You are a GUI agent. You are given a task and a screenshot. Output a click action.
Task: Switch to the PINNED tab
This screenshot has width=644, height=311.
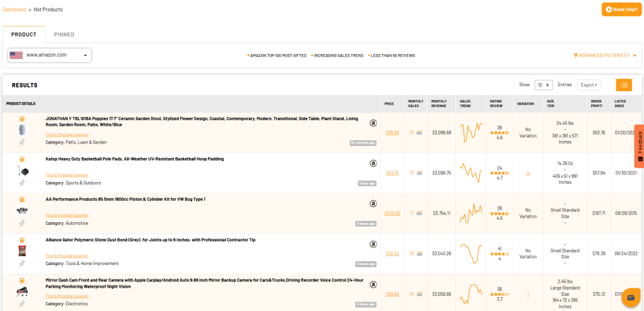coord(64,35)
